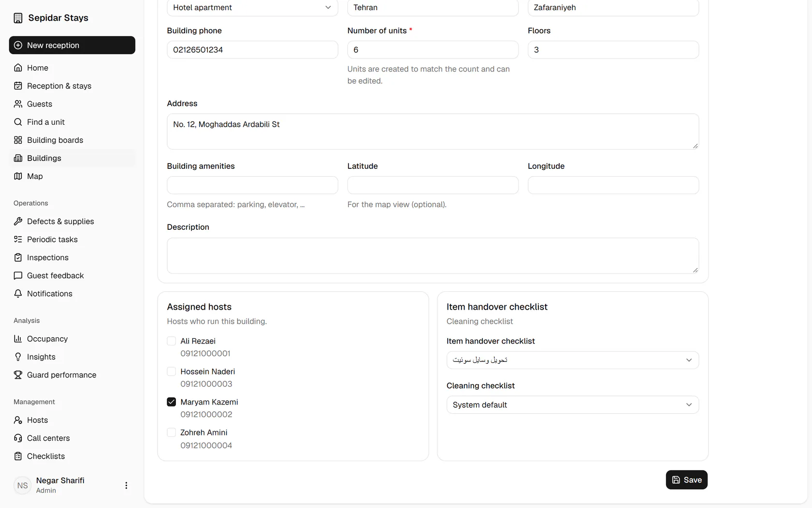Click the New reception button
The width and height of the screenshot is (812, 508).
pyautogui.click(x=72, y=45)
